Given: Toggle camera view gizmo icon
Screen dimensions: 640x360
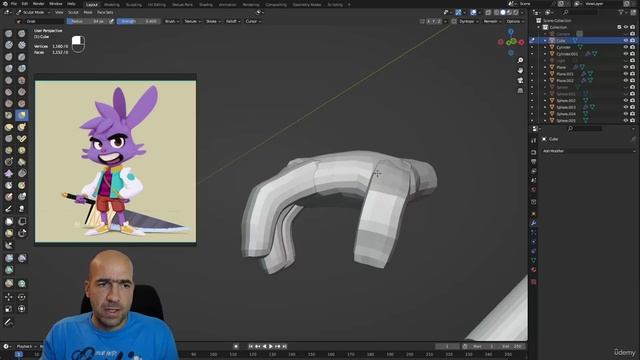Looking at the screenshot, I should click(x=520, y=80).
